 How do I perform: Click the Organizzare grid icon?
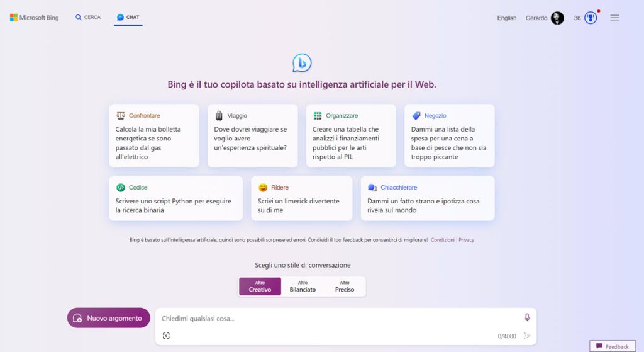coord(318,116)
